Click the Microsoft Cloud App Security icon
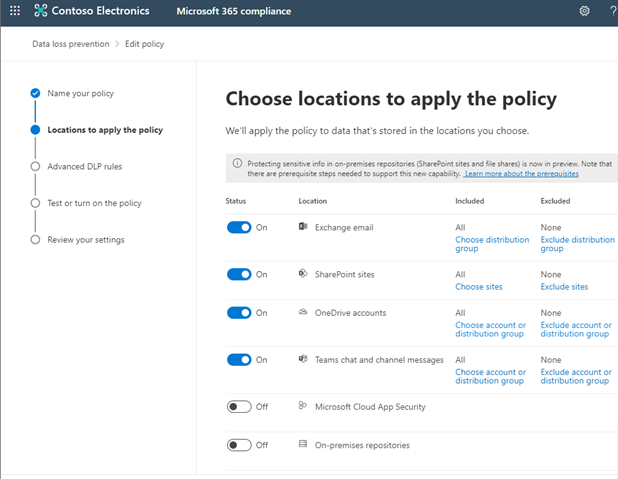This screenshot has width=618, height=479. (x=303, y=405)
